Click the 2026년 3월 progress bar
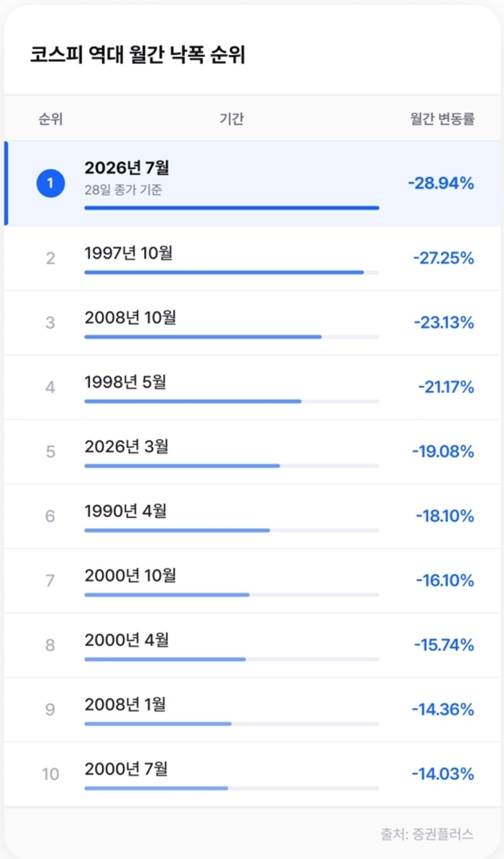 tap(231, 466)
